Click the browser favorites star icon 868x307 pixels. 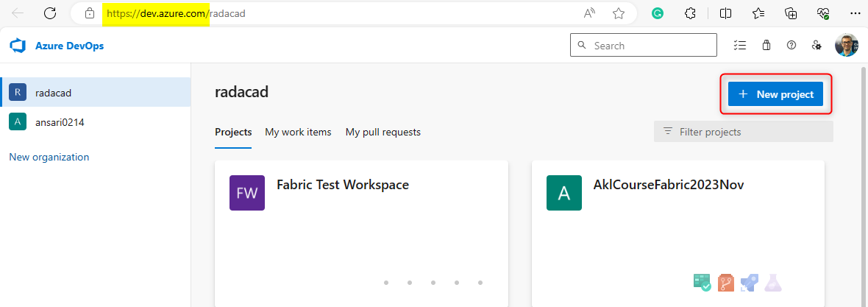[x=619, y=13]
